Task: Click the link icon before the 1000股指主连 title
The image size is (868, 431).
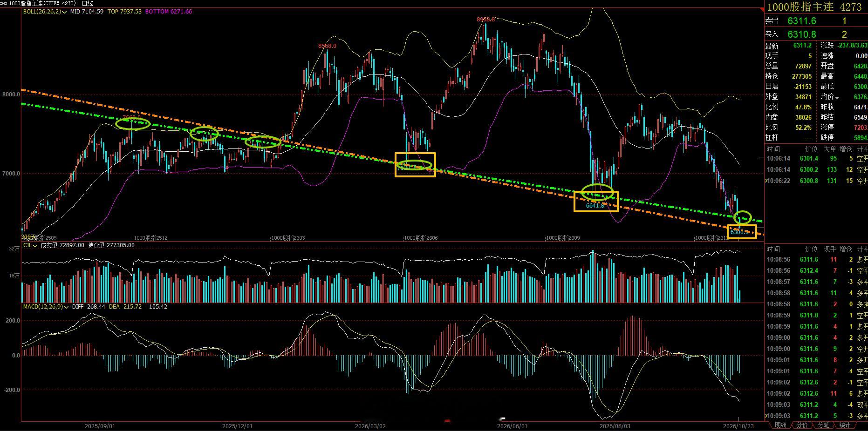Action: pos(4,3)
